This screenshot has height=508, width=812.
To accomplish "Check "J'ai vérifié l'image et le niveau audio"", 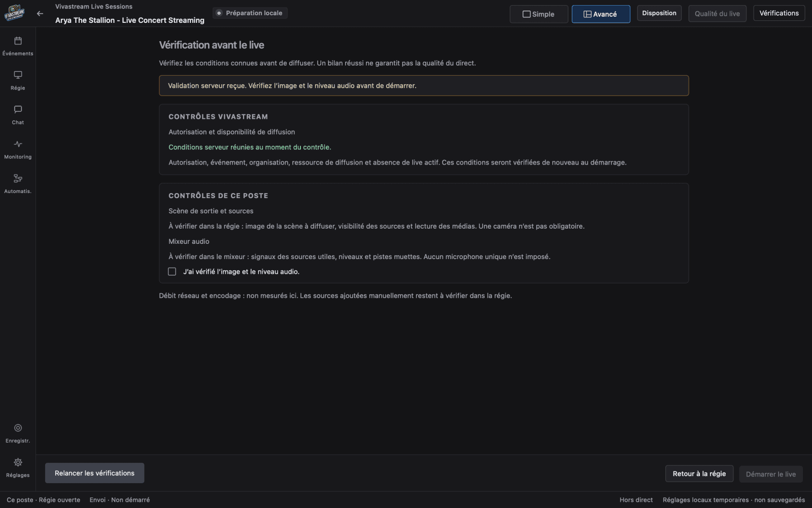I will click(x=172, y=272).
